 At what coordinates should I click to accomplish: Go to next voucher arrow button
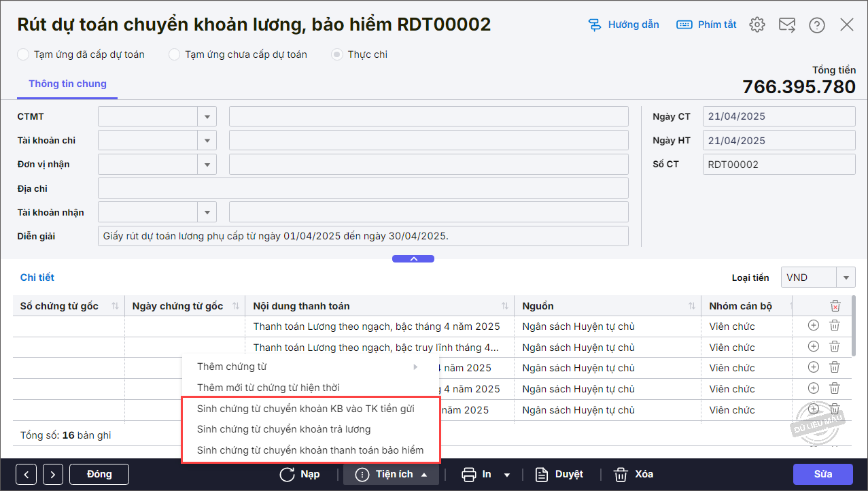[x=53, y=474]
